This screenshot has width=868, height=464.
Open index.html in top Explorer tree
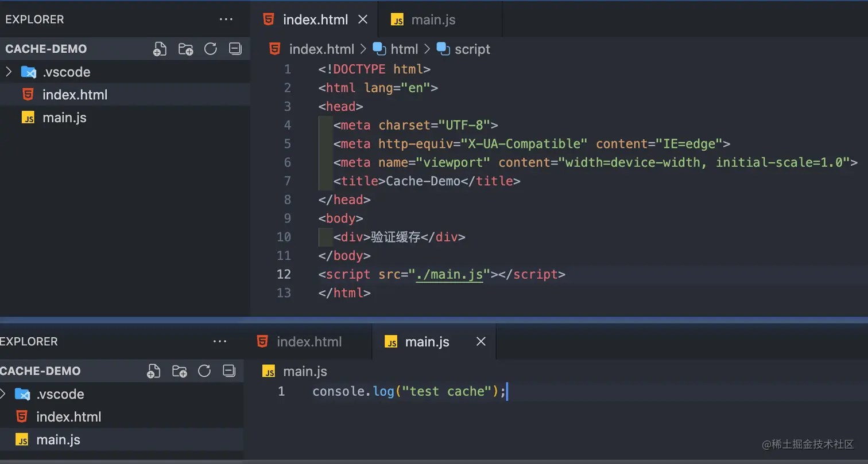coord(125,95)
